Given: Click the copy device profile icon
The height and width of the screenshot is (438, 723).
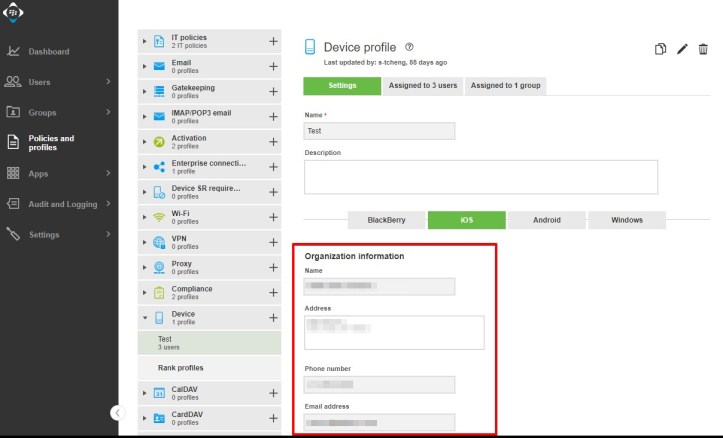Looking at the screenshot, I should click(x=660, y=49).
